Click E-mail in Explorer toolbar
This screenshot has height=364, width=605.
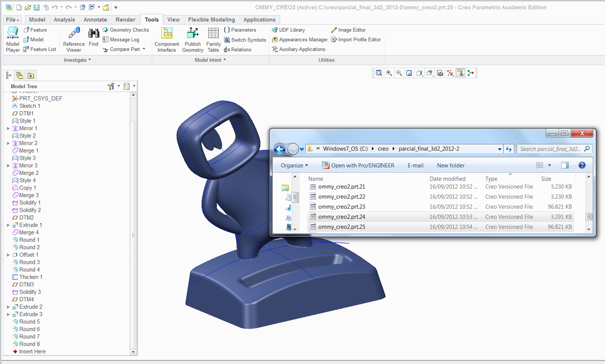tap(415, 165)
